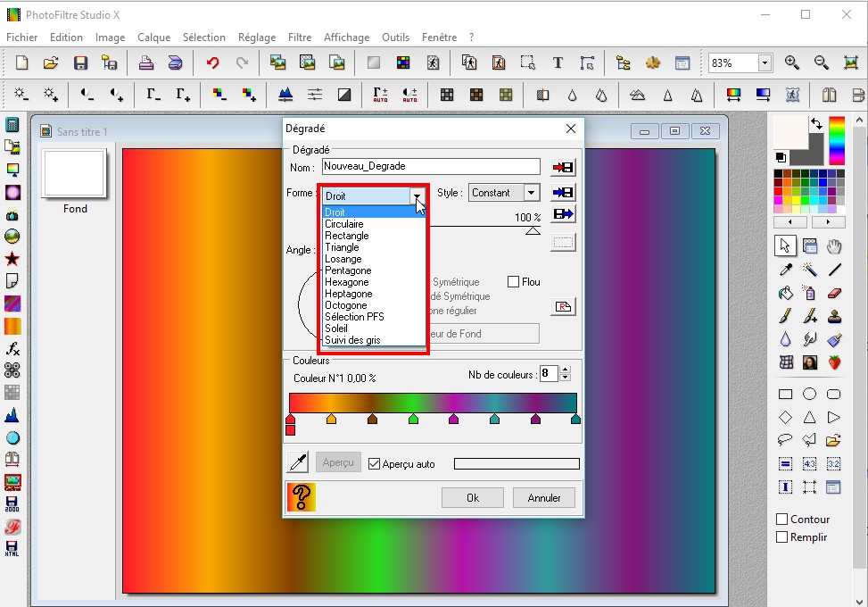The width and height of the screenshot is (868, 607).
Task: Click the Save floppy disk icon
Action: 81,62
